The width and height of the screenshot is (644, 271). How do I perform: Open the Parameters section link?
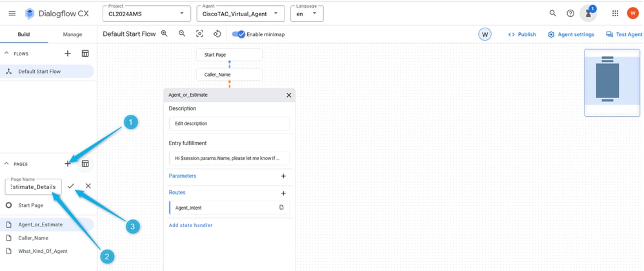pyautogui.click(x=183, y=176)
